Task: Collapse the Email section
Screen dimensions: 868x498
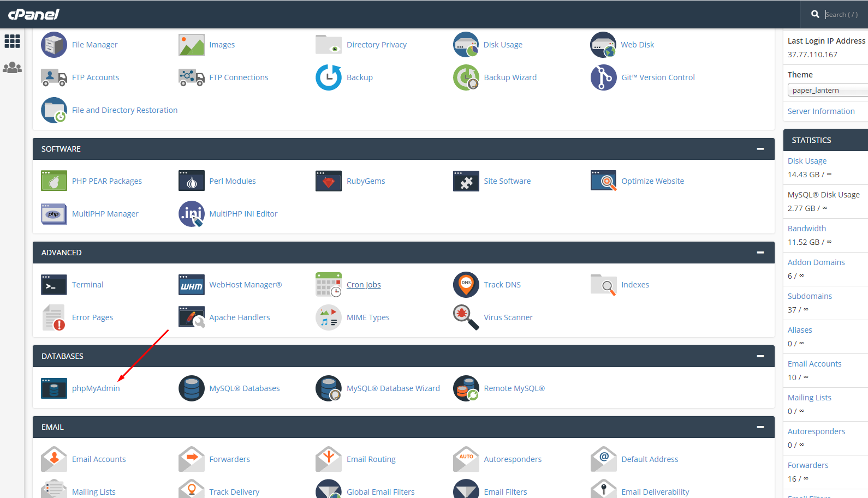Action: [x=760, y=427]
